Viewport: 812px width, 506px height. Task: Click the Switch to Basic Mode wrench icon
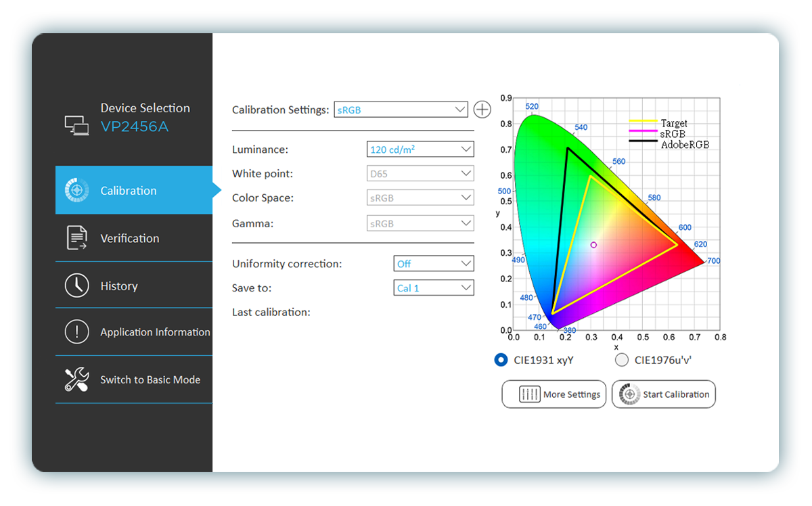click(x=76, y=379)
